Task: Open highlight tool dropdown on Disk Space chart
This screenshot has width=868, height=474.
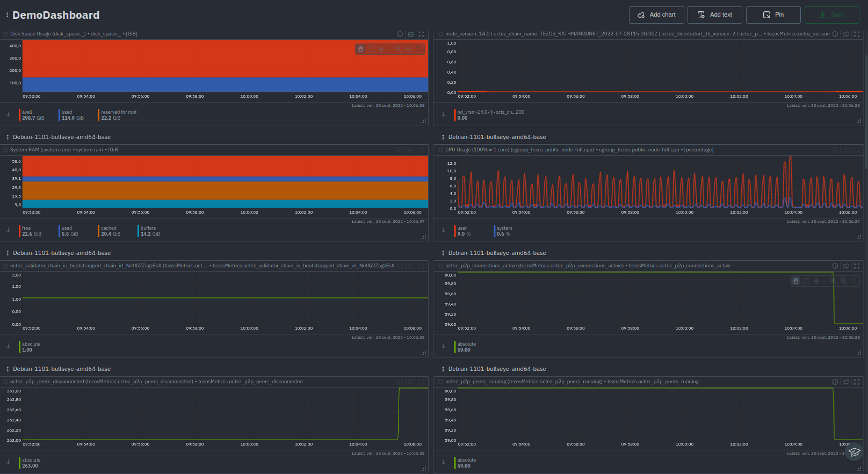Action: (x=389, y=50)
